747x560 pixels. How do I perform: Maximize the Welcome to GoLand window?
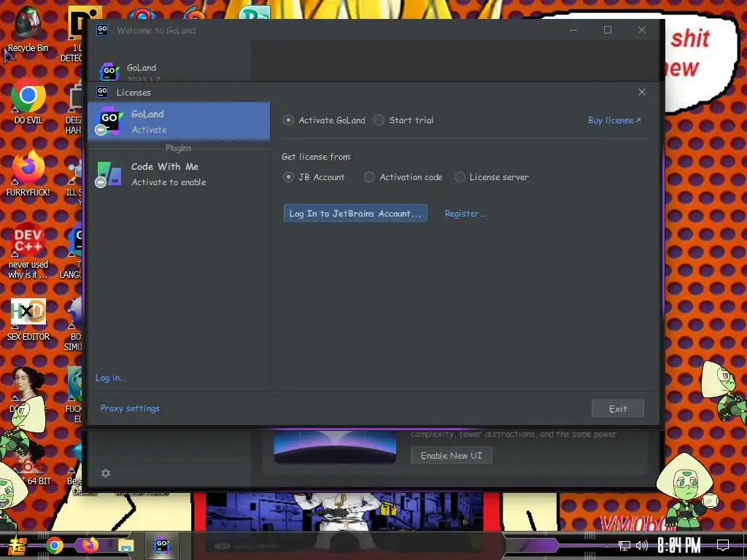click(x=608, y=30)
